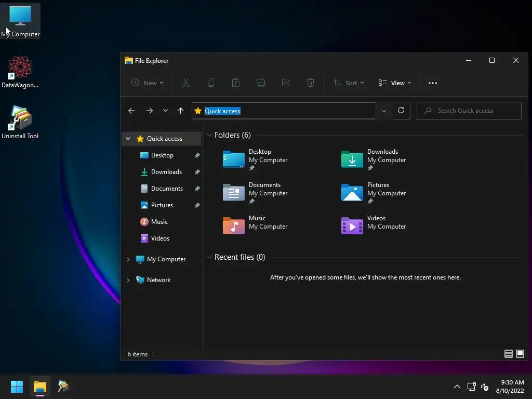Unpin Desktop using its sidebar pin icon
The width and height of the screenshot is (532, 399).
pos(197,155)
